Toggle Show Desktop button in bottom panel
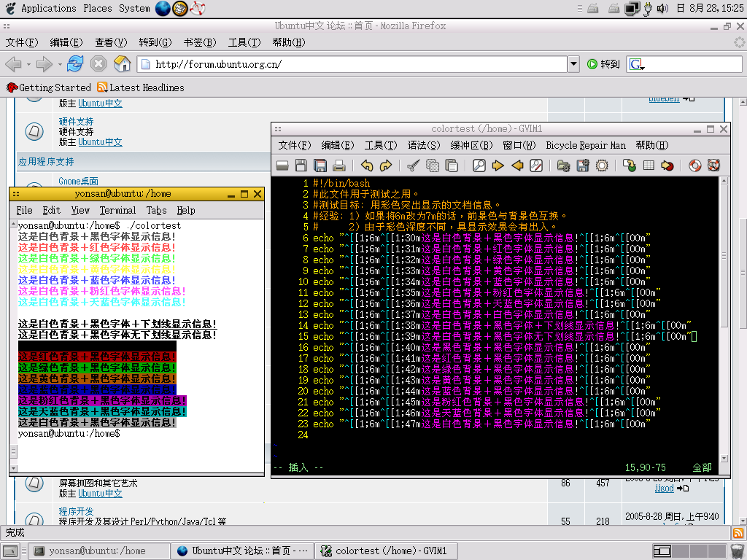The image size is (747, 560). click(10, 551)
